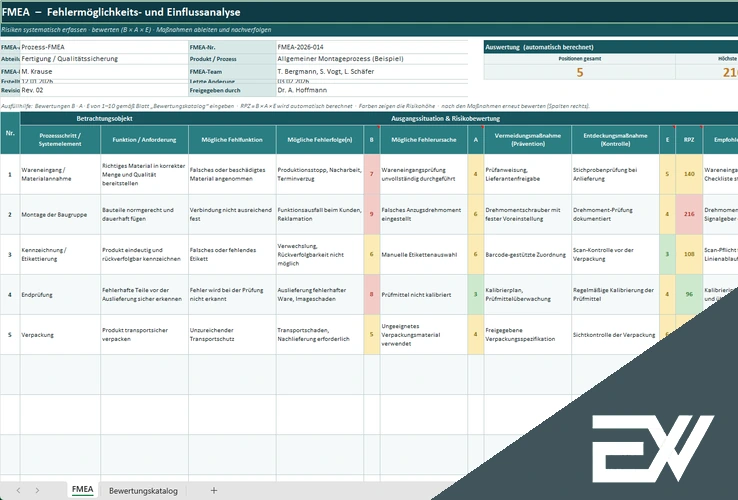Click 'Falsches oder fehlendes Etikett' cell

click(x=232, y=255)
